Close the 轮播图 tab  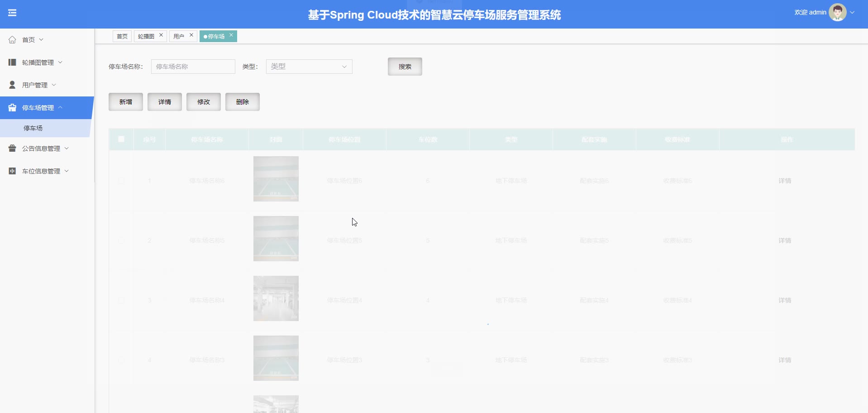161,35
